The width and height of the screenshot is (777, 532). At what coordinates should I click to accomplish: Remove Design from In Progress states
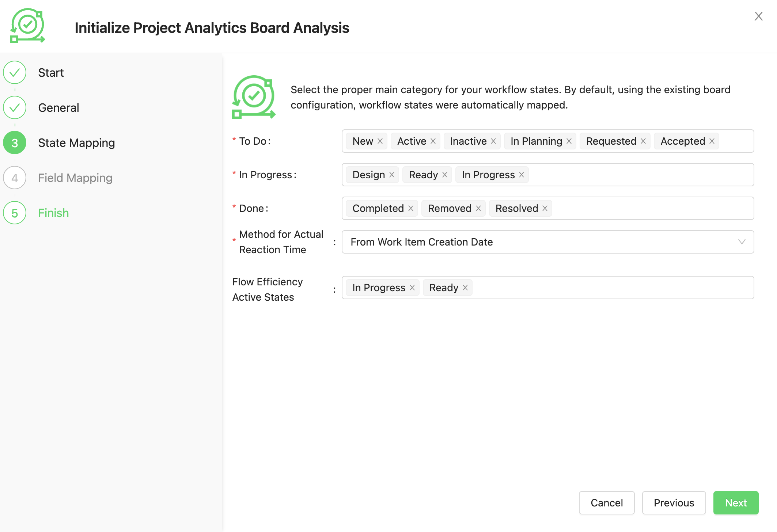click(392, 175)
